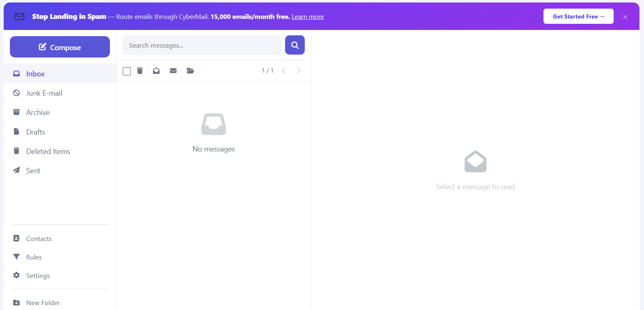The width and height of the screenshot is (644, 310).
Task: Click the Drafts file icon
Action: (16, 131)
